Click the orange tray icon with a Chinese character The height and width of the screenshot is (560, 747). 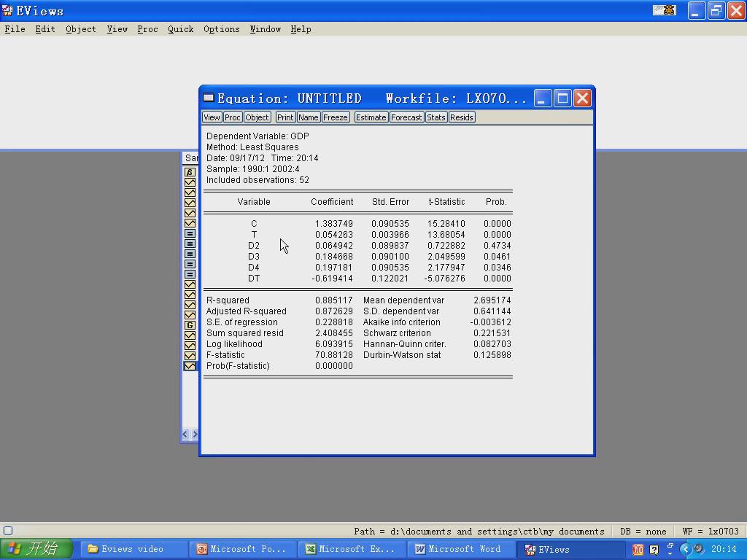tap(638, 550)
